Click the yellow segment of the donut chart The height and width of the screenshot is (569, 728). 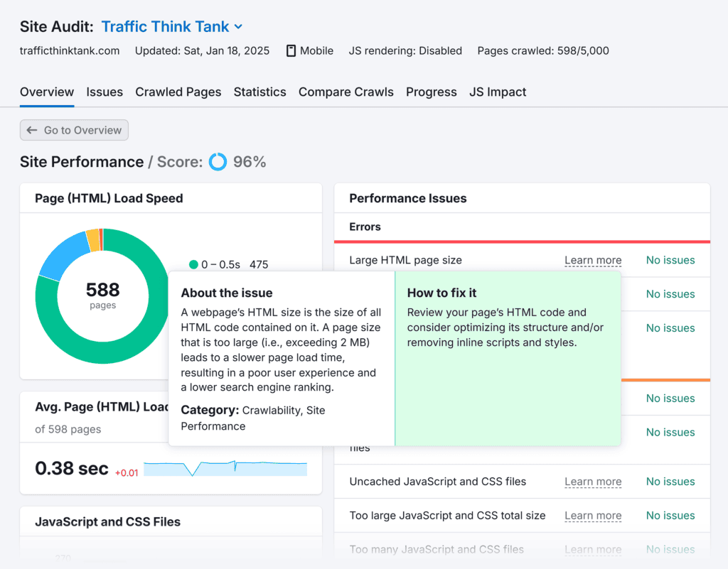tap(92, 239)
